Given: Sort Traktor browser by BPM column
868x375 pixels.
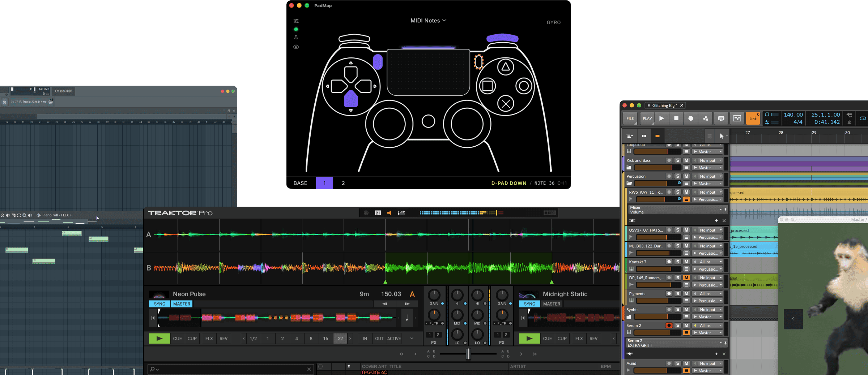Looking at the screenshot, I should pos(606,366).
